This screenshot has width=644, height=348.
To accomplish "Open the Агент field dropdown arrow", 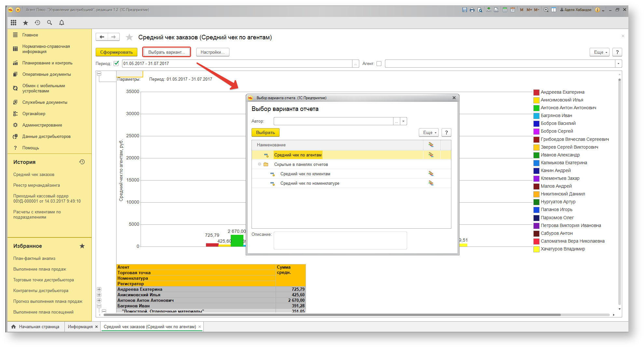I will 618,63.
